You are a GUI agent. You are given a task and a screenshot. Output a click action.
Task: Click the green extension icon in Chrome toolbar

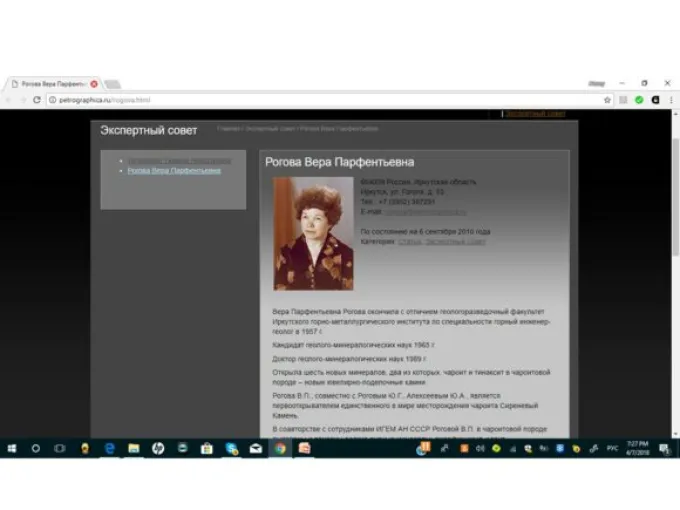click(639, 100)
